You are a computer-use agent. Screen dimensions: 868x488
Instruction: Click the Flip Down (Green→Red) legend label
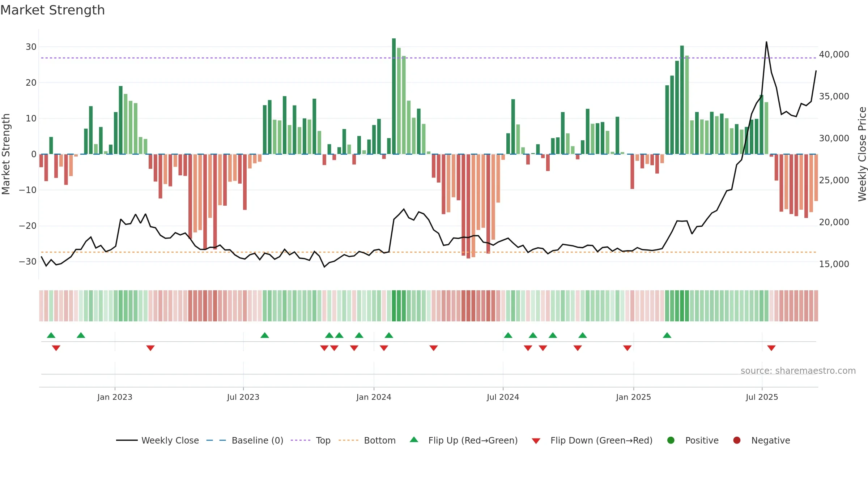click(x=601, y=440)
